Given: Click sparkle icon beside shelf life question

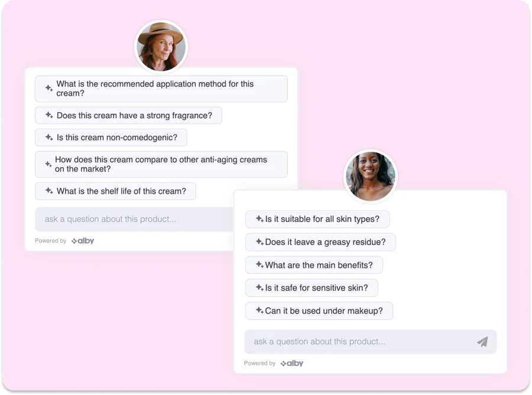Looking at the screenshot, I should pos(49,191).
